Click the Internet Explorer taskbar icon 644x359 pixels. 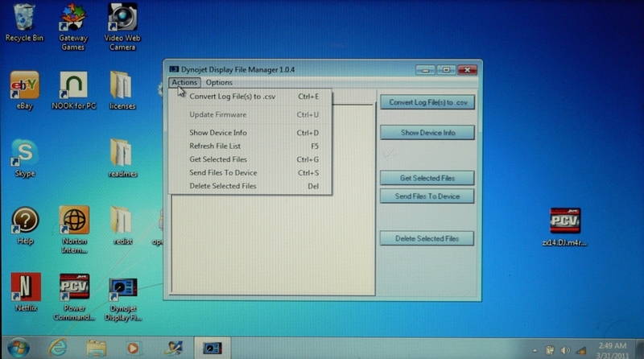[x=58, y=348]
